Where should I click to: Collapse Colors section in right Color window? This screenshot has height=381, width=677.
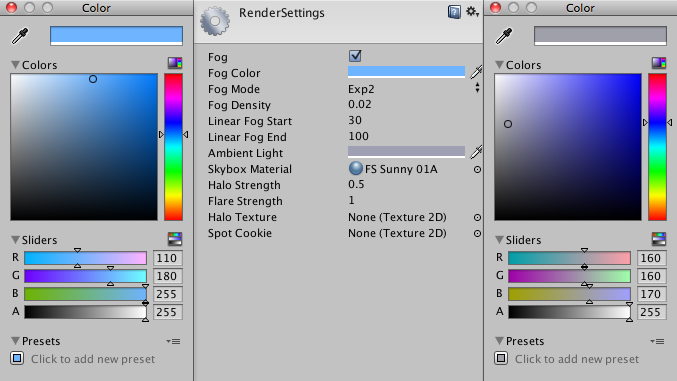coord(499,65)
